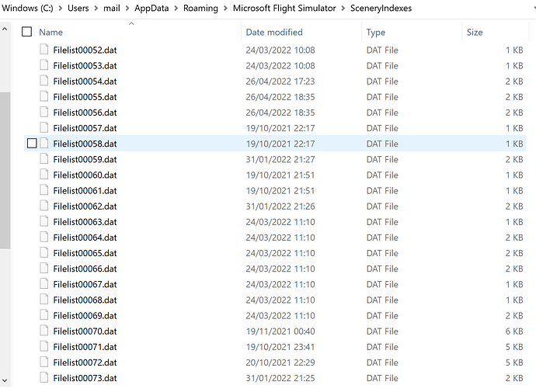
Task: Click the file icon of Filelist00063.dat
Action: (44, 222)
